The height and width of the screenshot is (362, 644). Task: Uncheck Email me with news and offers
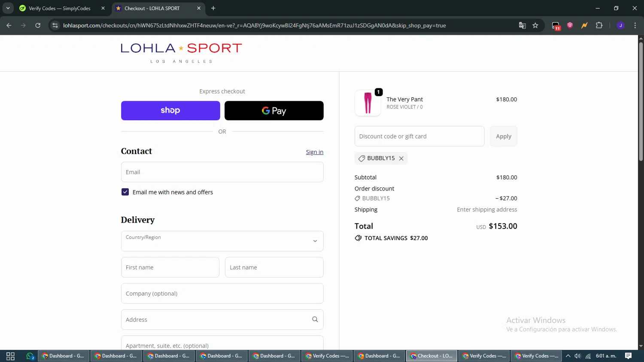tap(125, 192)
